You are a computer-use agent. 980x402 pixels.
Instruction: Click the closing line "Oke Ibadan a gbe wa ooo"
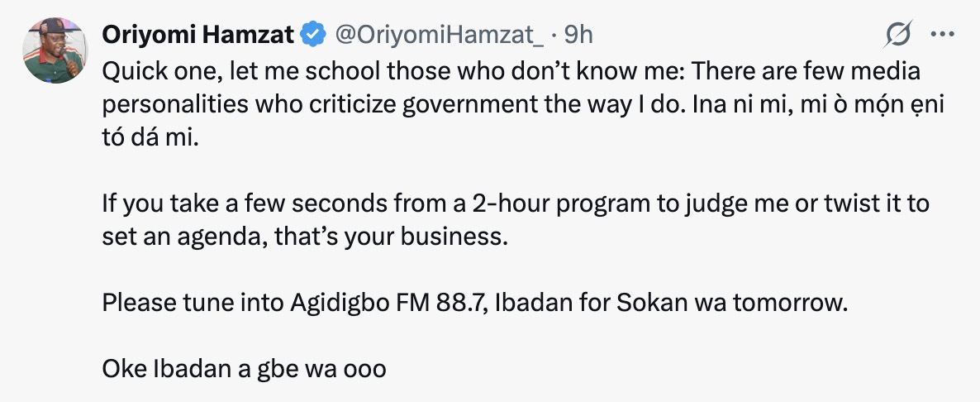pyautogui.click(x=244, y=367)
